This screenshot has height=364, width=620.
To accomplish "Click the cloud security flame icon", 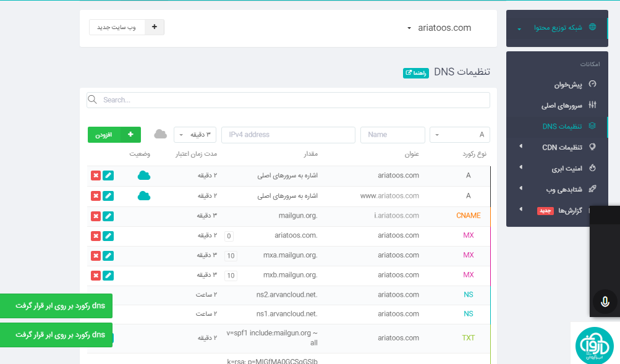I will 592,167.
